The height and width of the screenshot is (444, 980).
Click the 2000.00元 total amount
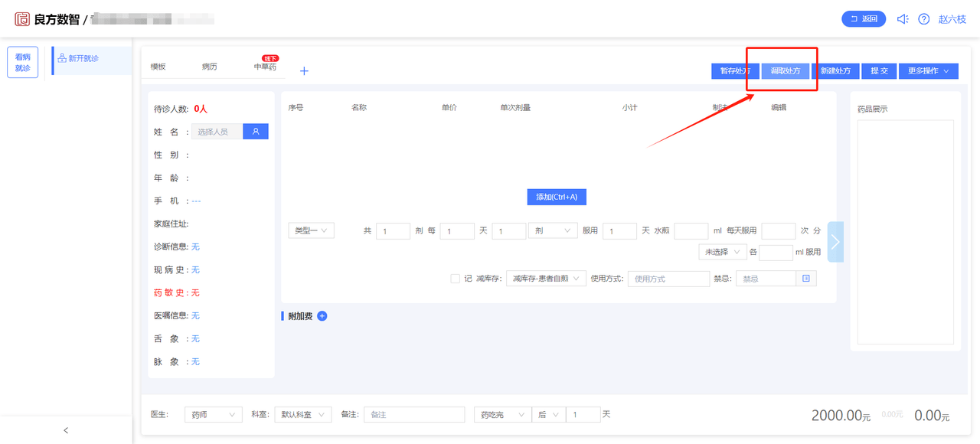(841, 416)
